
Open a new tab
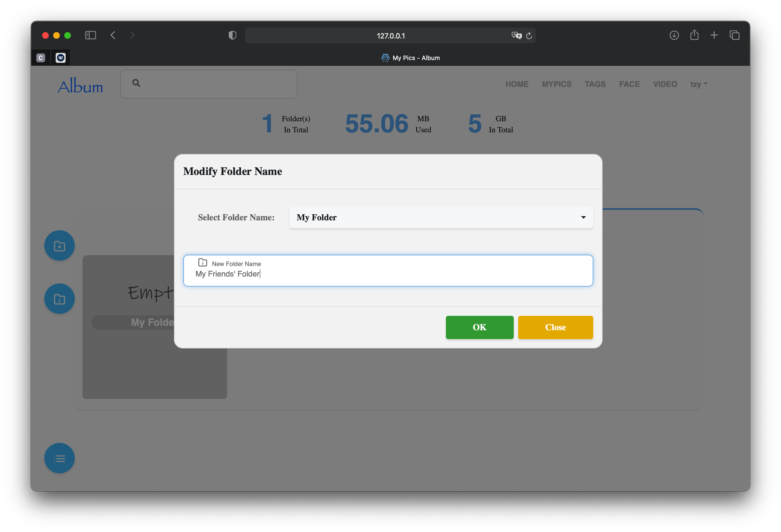(x=714, y=35)
